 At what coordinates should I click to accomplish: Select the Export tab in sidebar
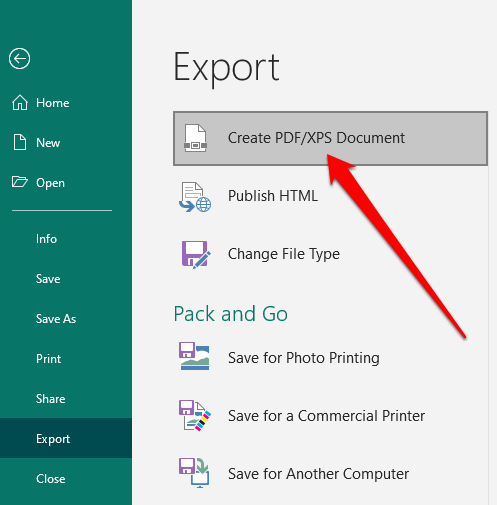click(66, 438)
